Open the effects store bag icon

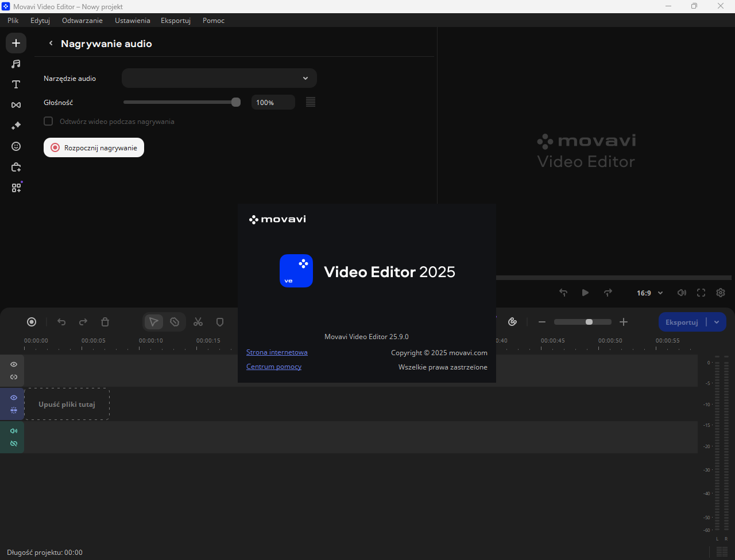click(16, 167)
